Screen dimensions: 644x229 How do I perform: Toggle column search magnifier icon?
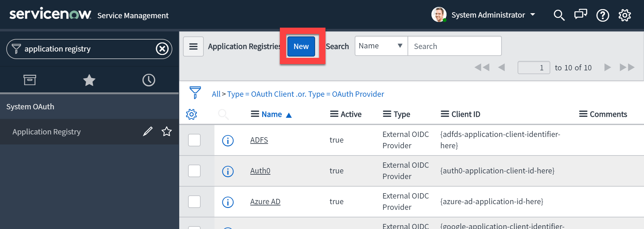coord(223,114)
